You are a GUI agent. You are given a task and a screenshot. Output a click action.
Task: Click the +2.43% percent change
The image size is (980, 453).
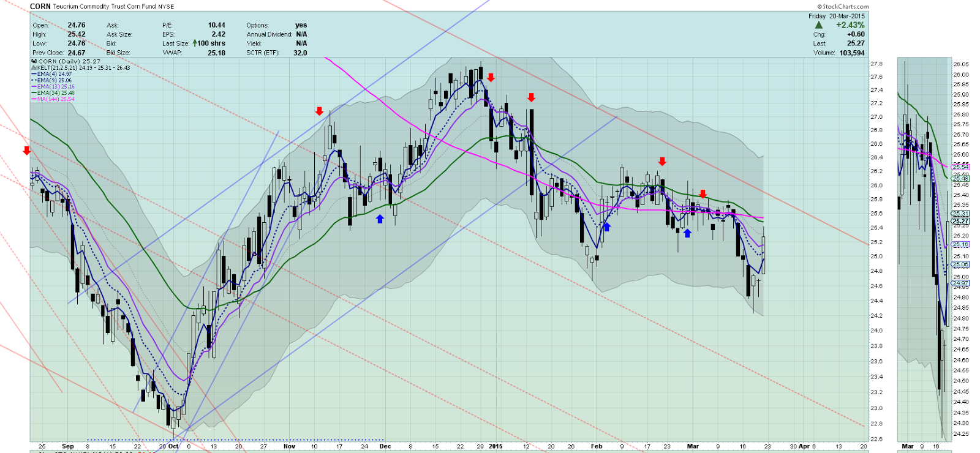(x=850, y=25)
